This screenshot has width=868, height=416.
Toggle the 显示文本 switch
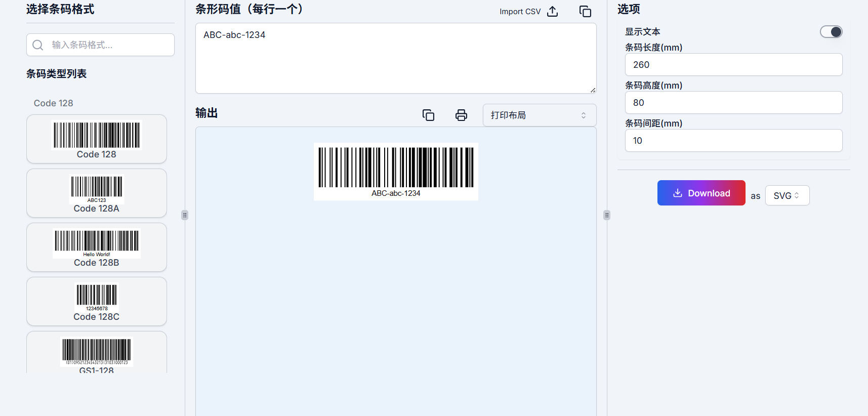[x=831, y=32]
